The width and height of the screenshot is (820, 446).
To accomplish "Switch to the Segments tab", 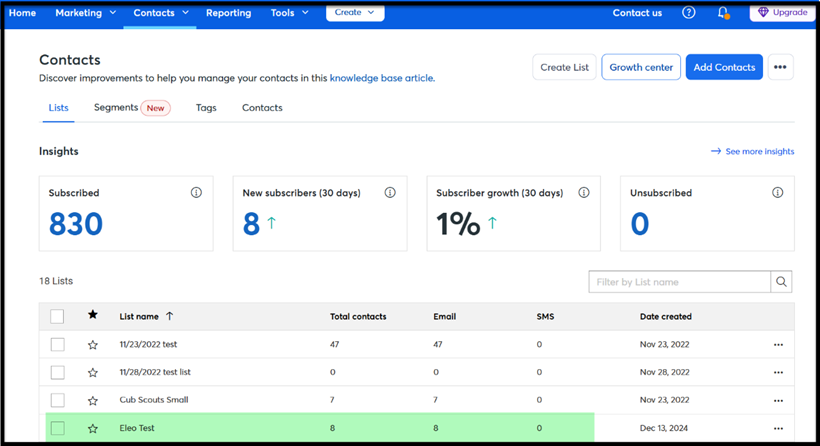I will [116, 107].
